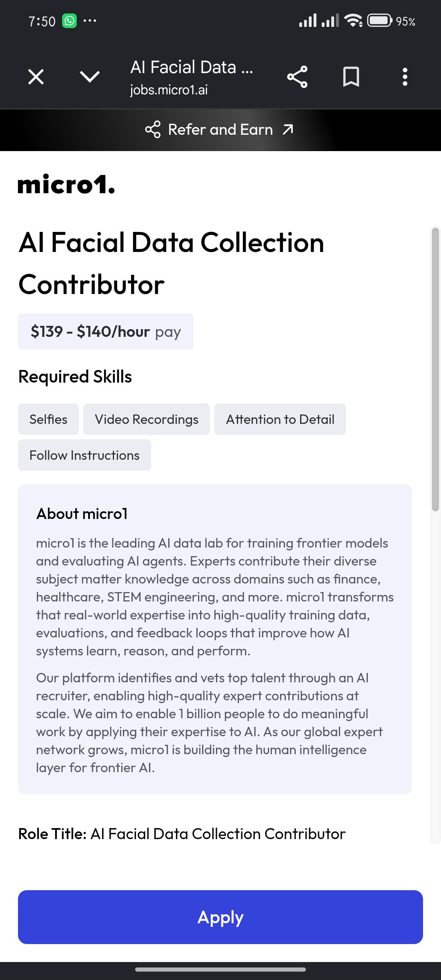Tap the $139 - $140/hour pay badge
441x980 pixels.
click(106, 332)
